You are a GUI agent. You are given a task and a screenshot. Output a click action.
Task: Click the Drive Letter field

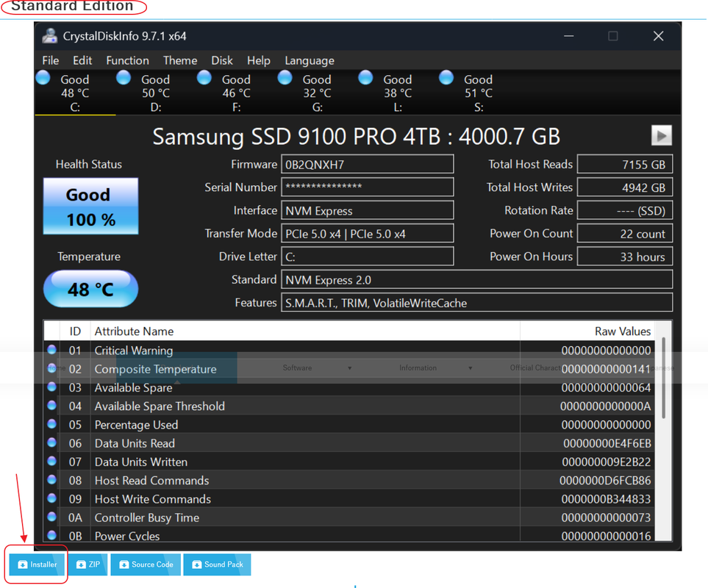coord(367,257)
